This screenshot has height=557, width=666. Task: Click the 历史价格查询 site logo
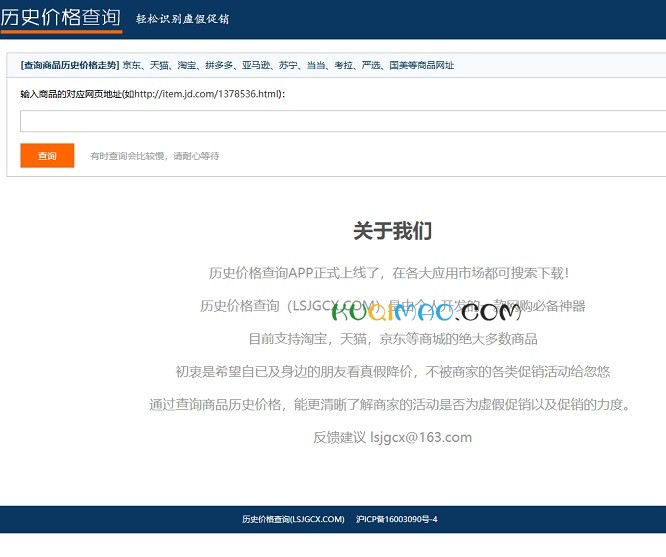pos(61,18)
